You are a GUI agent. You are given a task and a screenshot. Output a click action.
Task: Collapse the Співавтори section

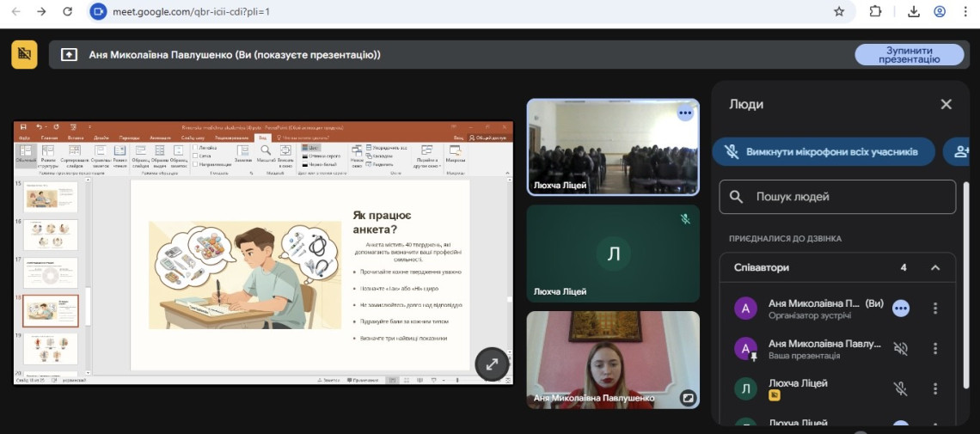[x=935, y=267]
